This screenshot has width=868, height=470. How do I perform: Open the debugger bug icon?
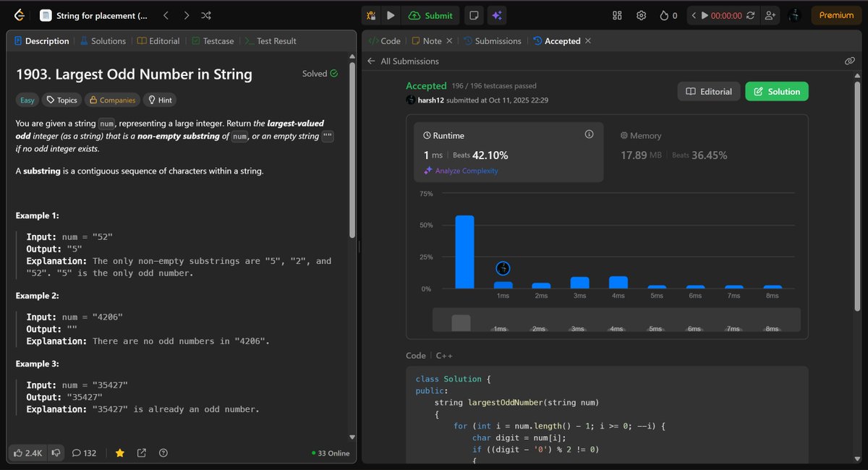(370, 15)
